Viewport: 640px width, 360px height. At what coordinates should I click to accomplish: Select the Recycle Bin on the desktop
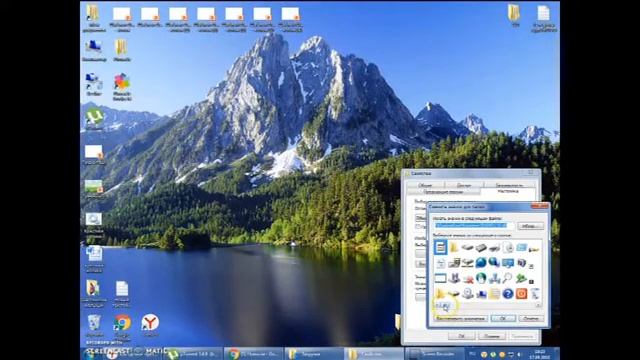(94, 325)
